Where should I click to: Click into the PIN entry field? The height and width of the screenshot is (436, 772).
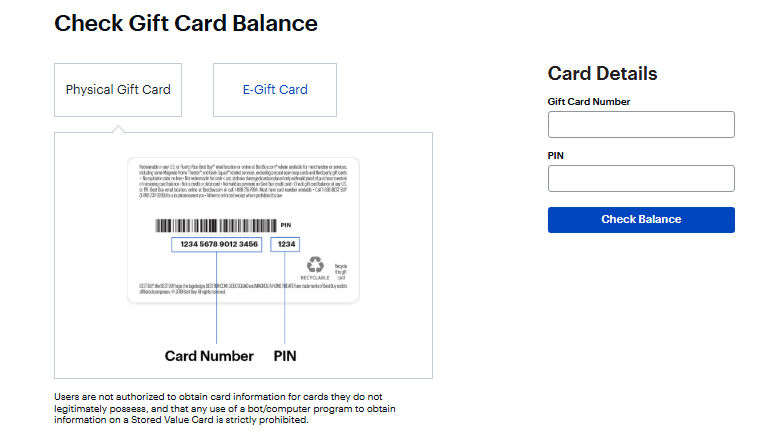[x=641, y=178]
